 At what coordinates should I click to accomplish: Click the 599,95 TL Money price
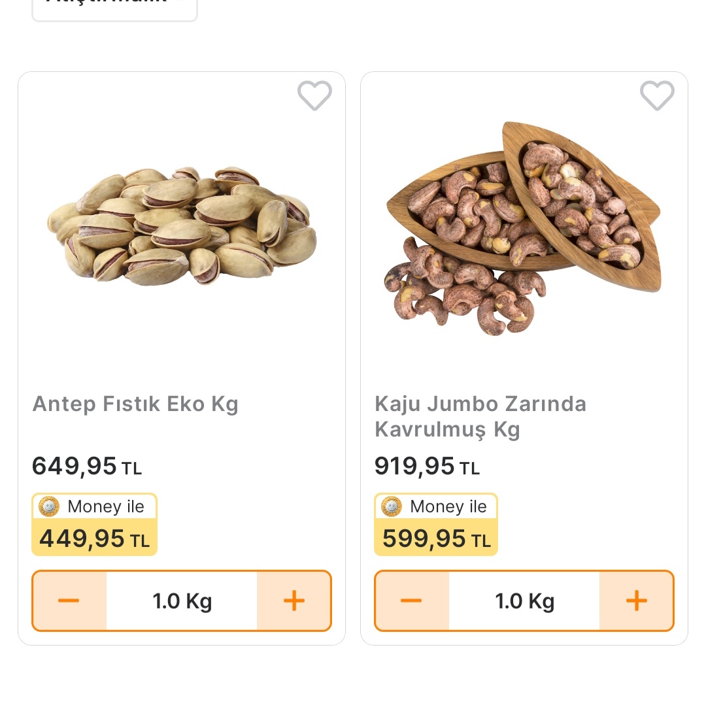pyautogui.click(x=436, y=539)
